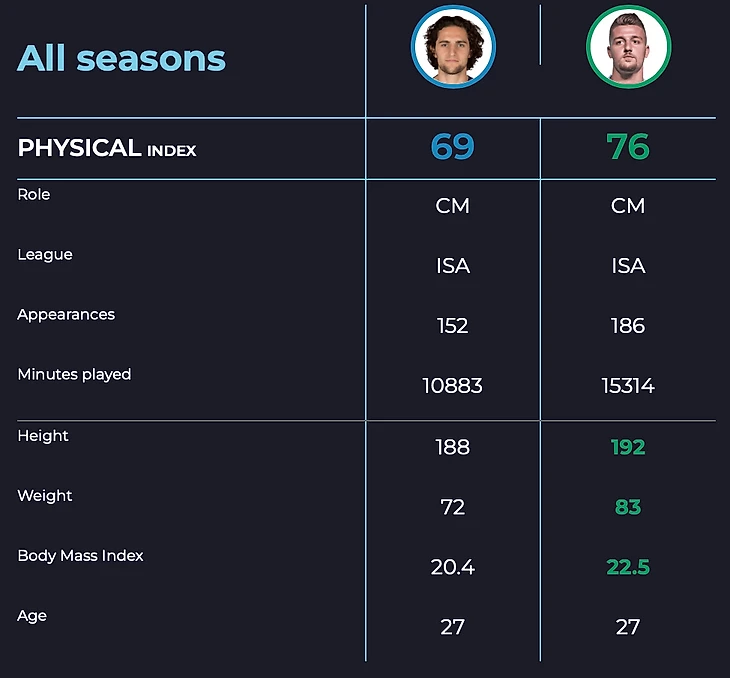Click the Appearances row label
This screenshot has width=730, height=678.
pyautogui.click(x=66, y=314)
